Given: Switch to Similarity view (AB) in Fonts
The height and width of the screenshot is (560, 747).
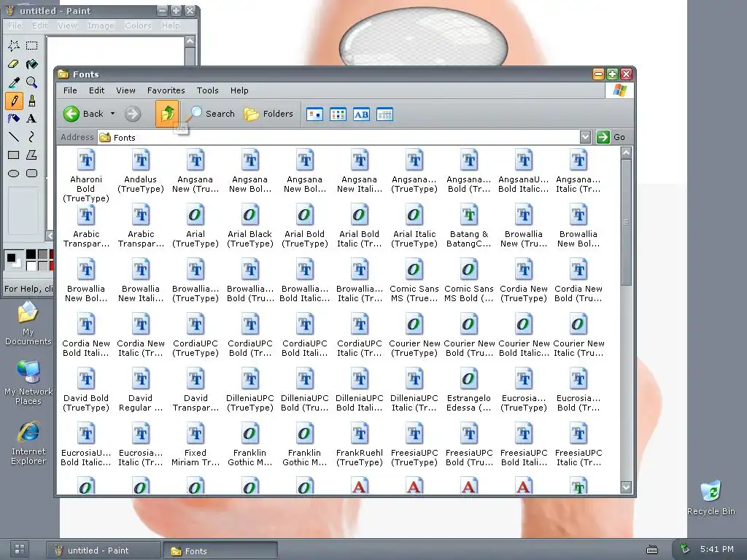Looking at the screenshot, I should pyautogui.click(x=361, y=114).
